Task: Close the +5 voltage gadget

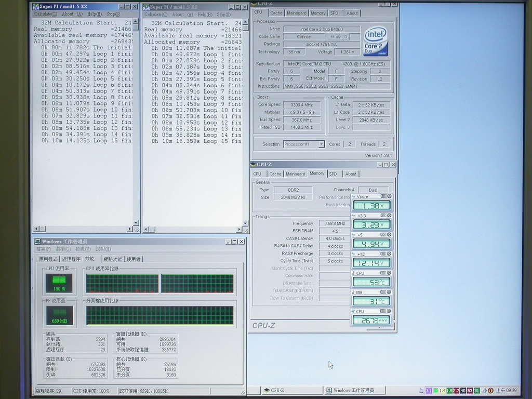Action: pyautogui.click(x=390, y=234)
